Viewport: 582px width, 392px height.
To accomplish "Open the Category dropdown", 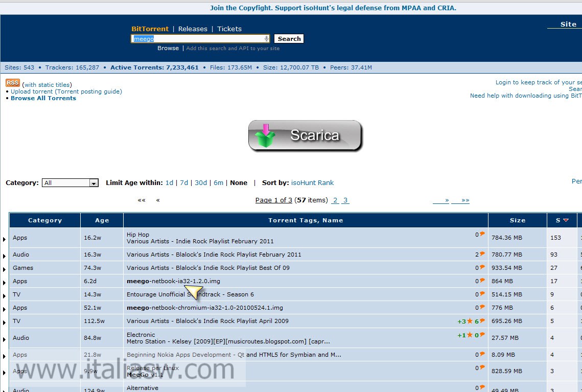I will [x=70, y=182].
